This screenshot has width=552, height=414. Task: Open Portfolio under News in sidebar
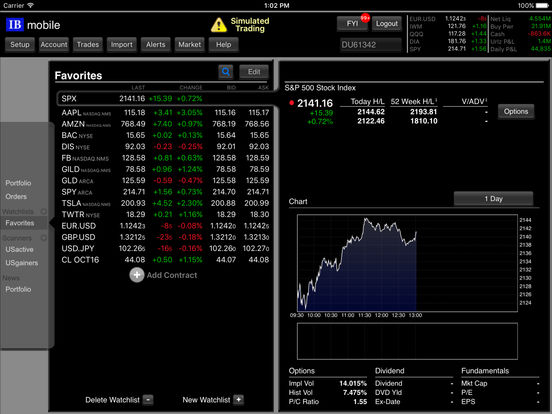[x=18, y=289]
